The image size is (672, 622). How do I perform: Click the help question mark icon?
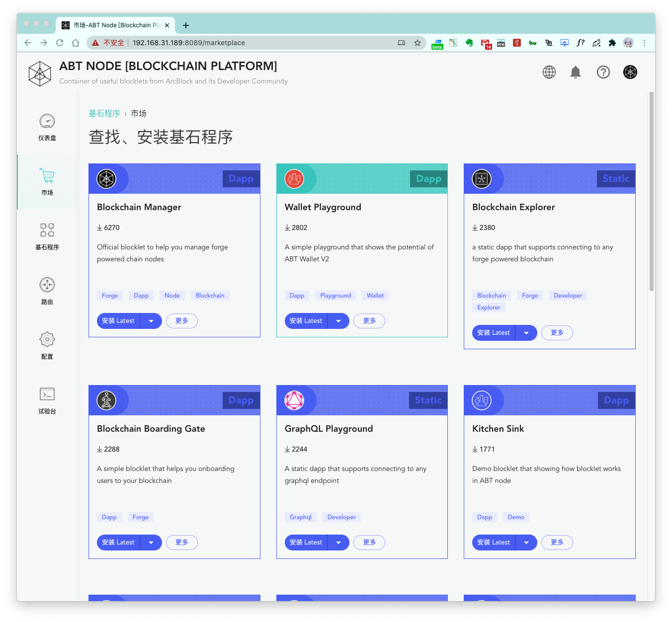pyautogui.click(x=603, y=72)
